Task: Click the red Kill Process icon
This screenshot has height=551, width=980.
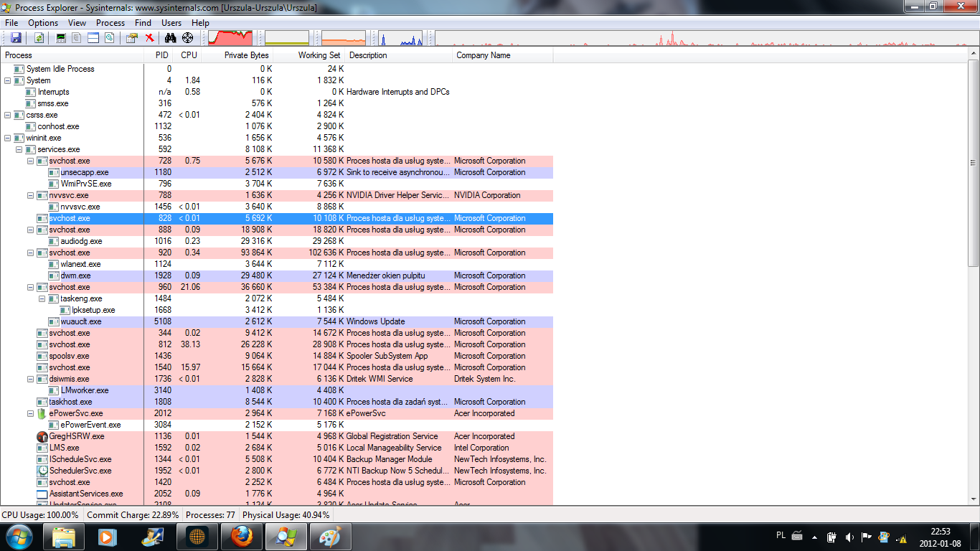Action: 149,38
